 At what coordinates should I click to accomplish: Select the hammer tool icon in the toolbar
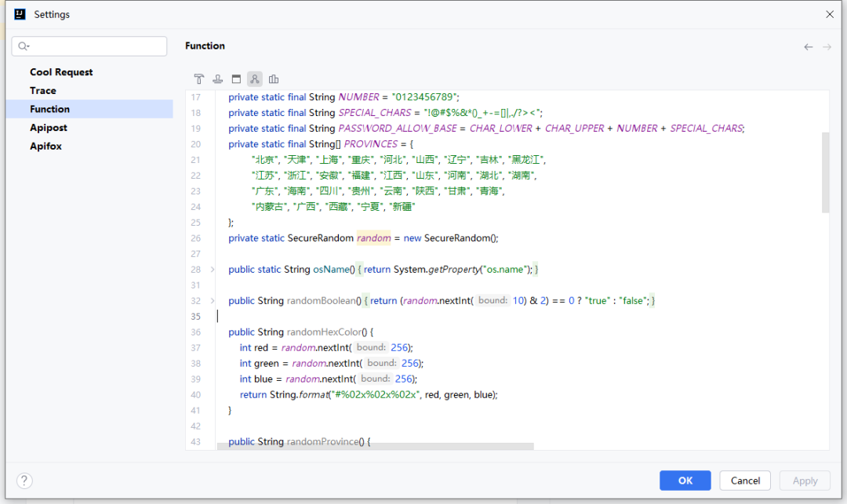[x=199, y=78]
